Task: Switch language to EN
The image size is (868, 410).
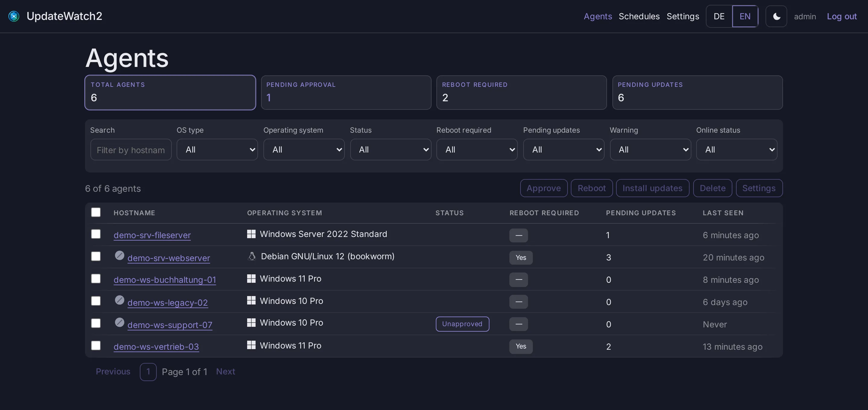Action: tap(745, 16)
